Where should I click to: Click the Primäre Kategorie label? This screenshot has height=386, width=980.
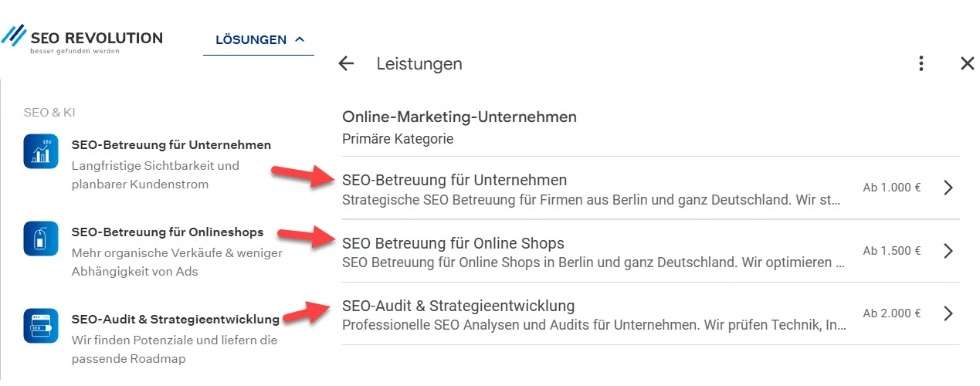coord(398,140)
